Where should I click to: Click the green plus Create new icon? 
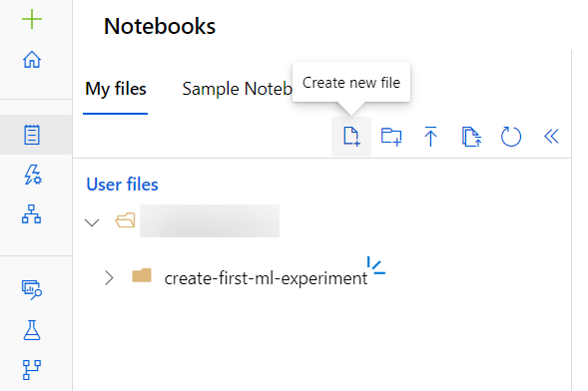(x=32, y=19)
